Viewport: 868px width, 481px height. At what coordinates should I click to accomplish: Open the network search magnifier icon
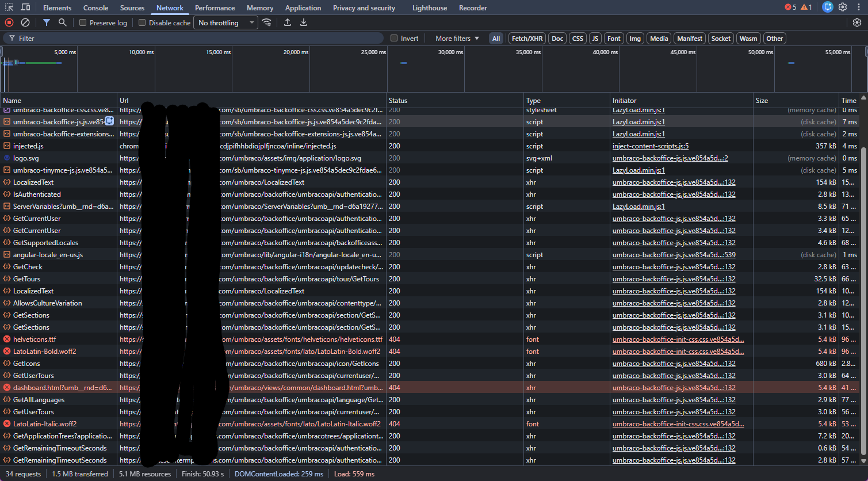coord(62,22)
